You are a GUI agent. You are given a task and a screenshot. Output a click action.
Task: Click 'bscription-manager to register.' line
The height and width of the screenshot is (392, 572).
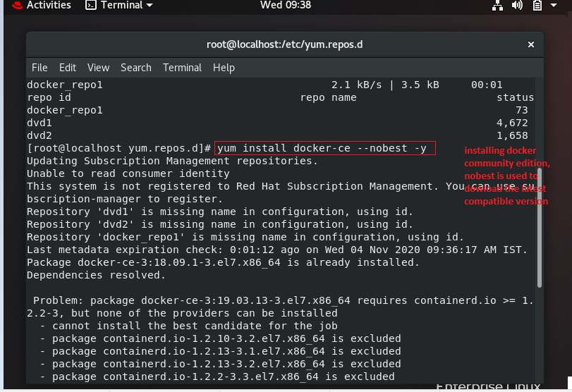click(124, 199)
